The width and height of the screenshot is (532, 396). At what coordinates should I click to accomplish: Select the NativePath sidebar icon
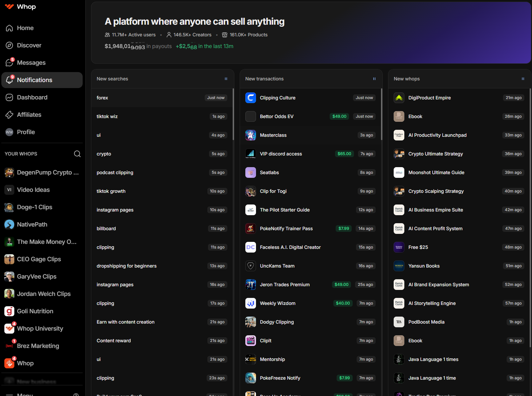click(x=9, y=225)
